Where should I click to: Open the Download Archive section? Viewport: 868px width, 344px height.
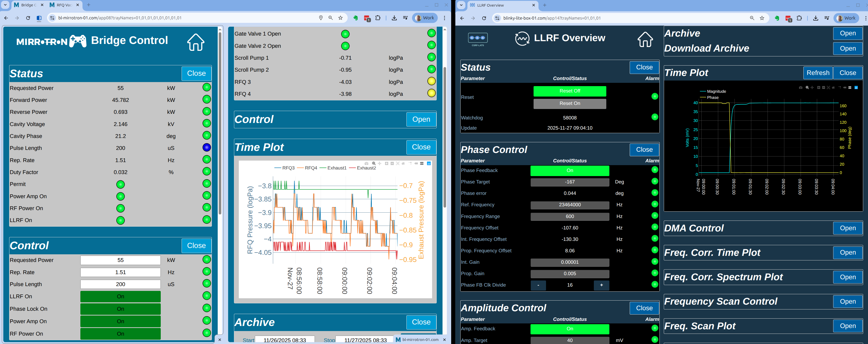pyautogui.click(x=847, y=49)
